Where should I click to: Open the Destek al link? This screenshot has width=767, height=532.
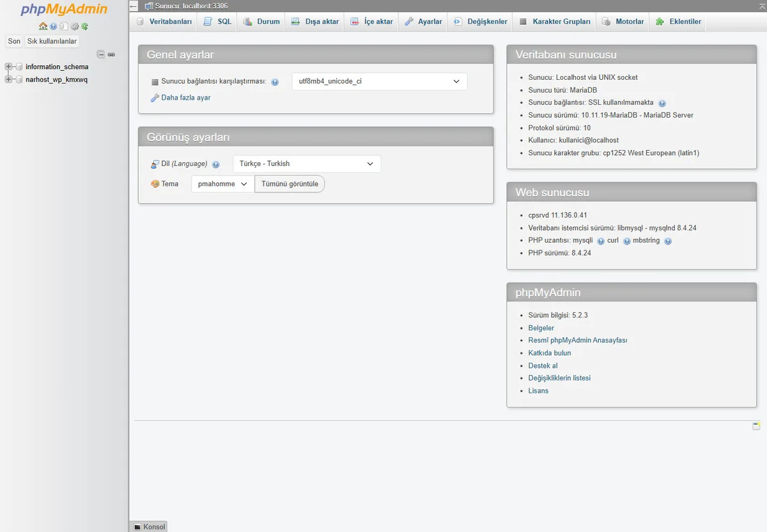tap(543, 366)
